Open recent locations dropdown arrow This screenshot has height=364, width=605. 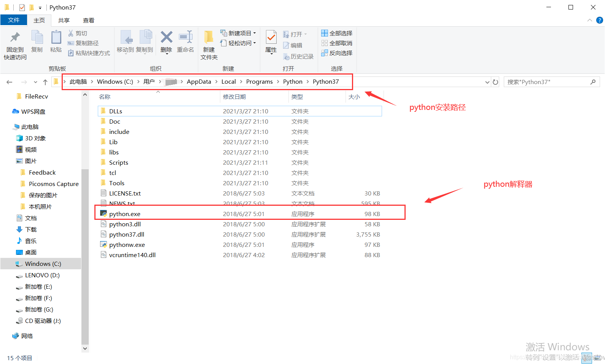(35, 82)
